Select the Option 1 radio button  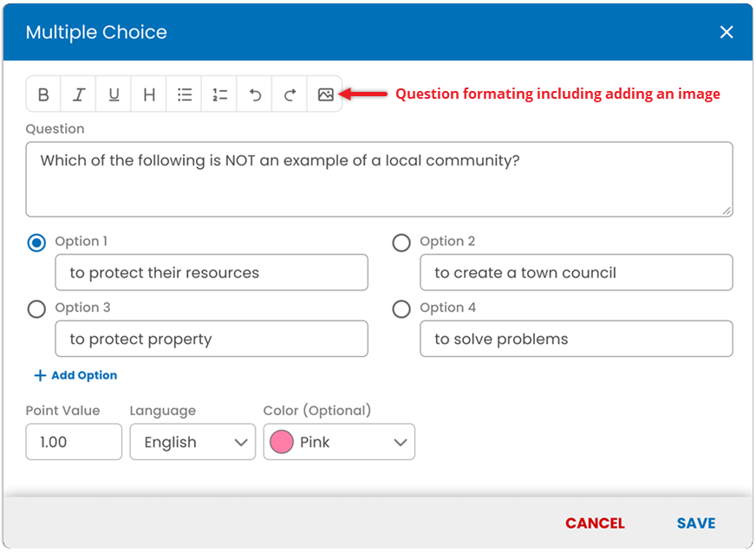pyautogui.click(x=36, y=243)
